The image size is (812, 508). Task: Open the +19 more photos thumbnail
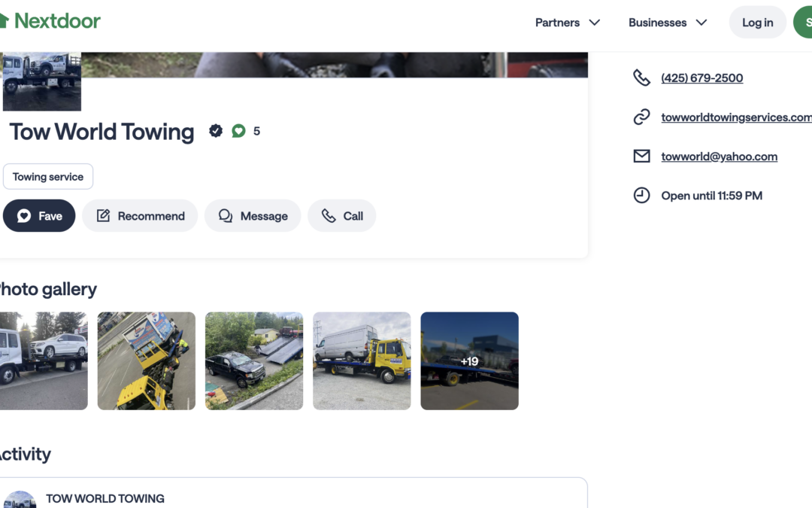(470, 360)
